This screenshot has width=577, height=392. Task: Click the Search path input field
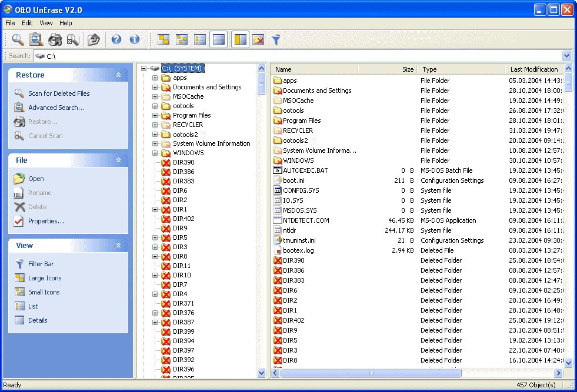[298, 56]
